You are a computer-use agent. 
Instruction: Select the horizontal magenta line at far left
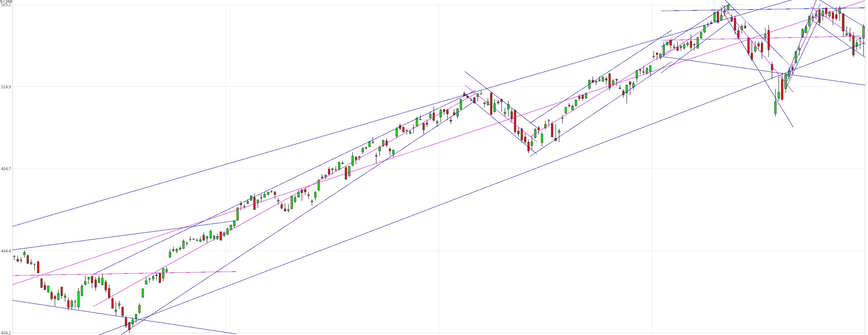[124, 274]
